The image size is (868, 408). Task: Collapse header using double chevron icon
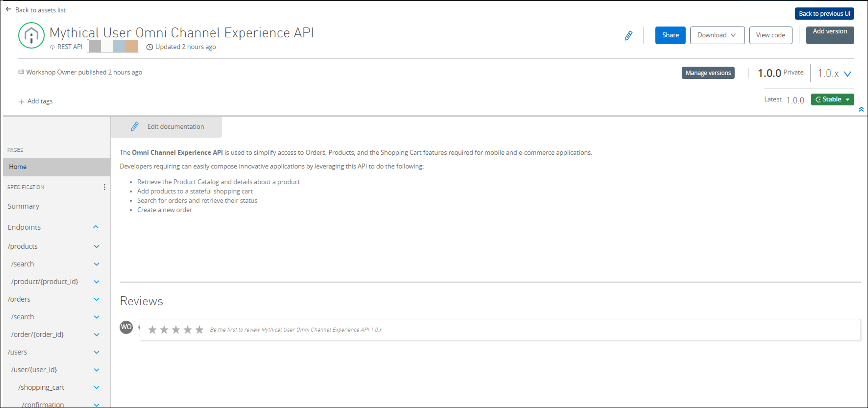click(861, 109)
